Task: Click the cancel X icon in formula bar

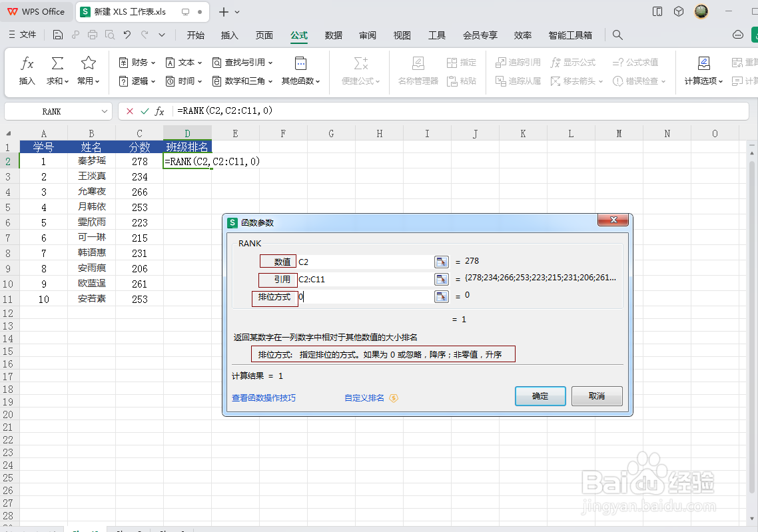Action: click(130, 111)
